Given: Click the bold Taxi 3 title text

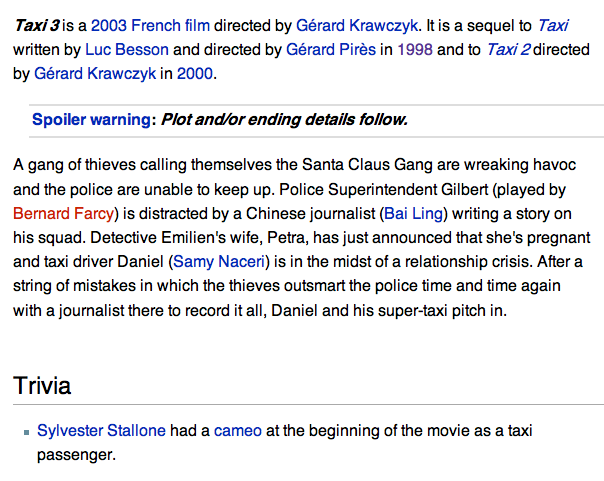Looking at the screenshot, I should coord(37,25).
